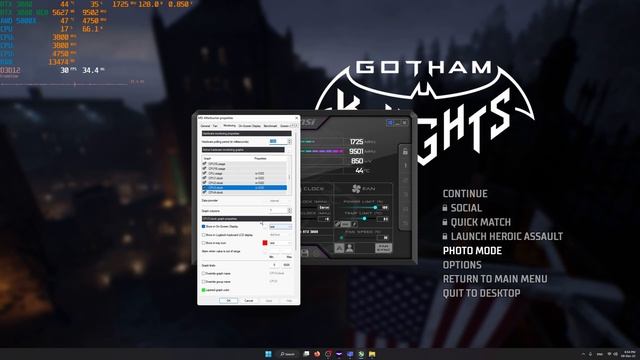Select profile slot 1 in Afterburner sidebar
Viewport: 640px width, 360px height.
tap(405, 165)
